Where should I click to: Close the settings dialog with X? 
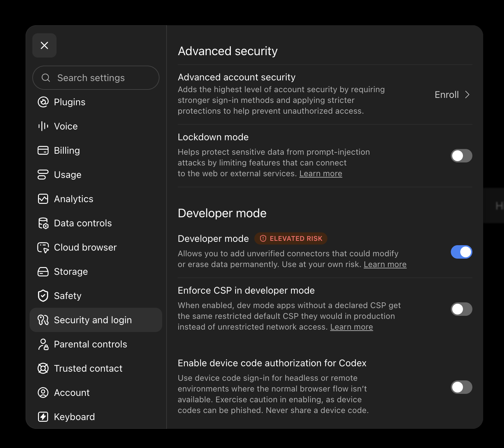44,45
